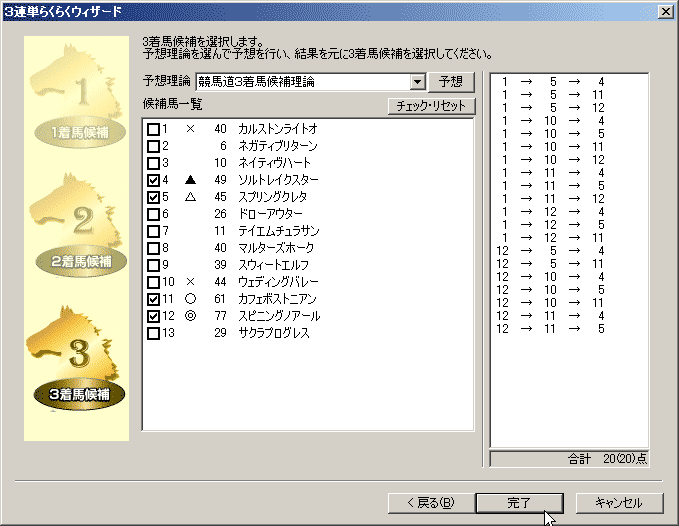This screenshot has height=526, width=679.
Task: Click the ▲ mark beside horse 4
Action: (x=190, y=180)
